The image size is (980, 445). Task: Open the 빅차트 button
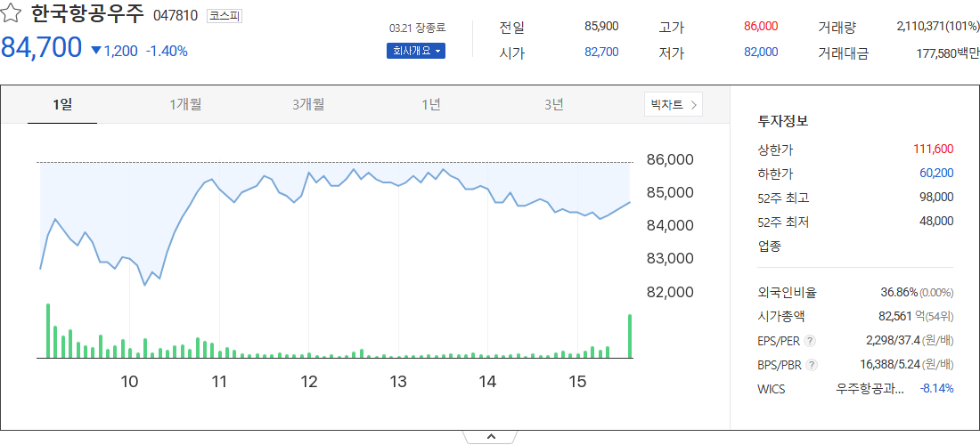pos(674,104)
